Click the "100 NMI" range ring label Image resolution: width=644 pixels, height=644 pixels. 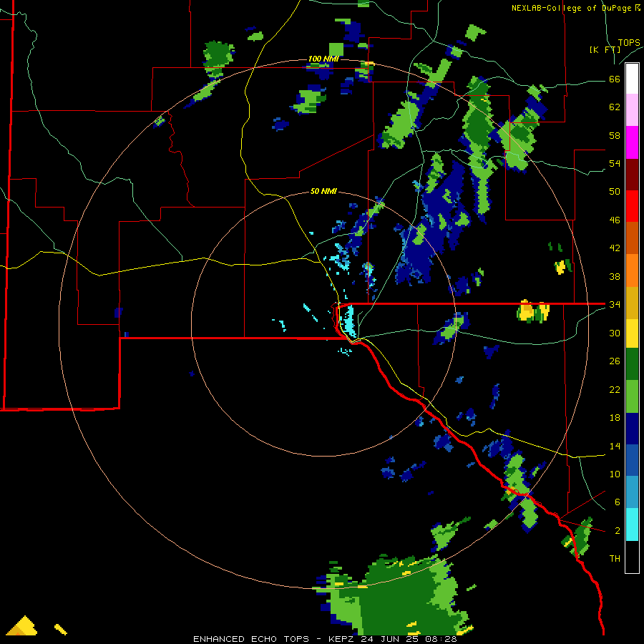click(x=323, y=59)
